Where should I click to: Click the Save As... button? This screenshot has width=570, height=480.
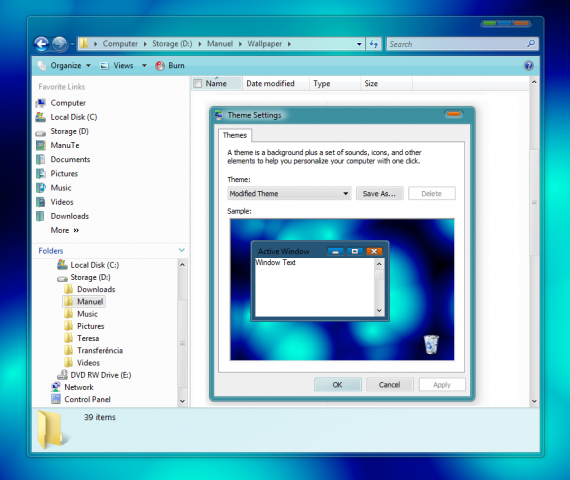point(380,193)
